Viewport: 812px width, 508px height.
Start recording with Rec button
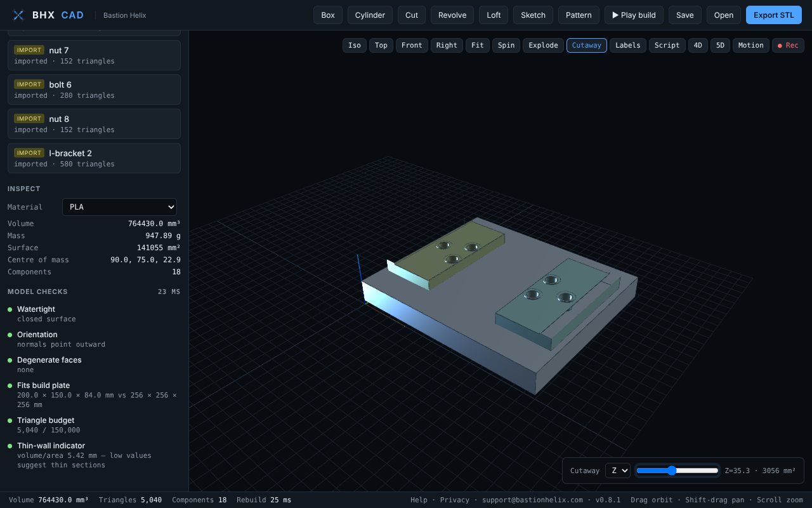click(x=788, y=45)
